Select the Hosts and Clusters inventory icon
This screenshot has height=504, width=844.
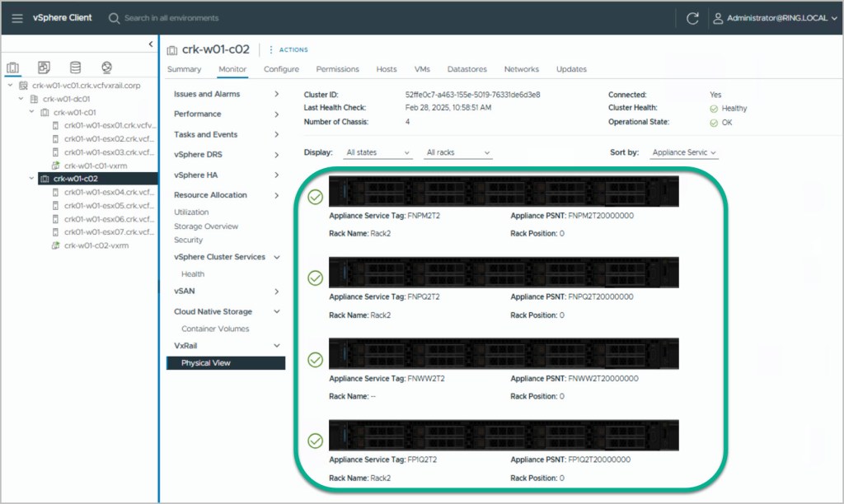click(13, 68)
